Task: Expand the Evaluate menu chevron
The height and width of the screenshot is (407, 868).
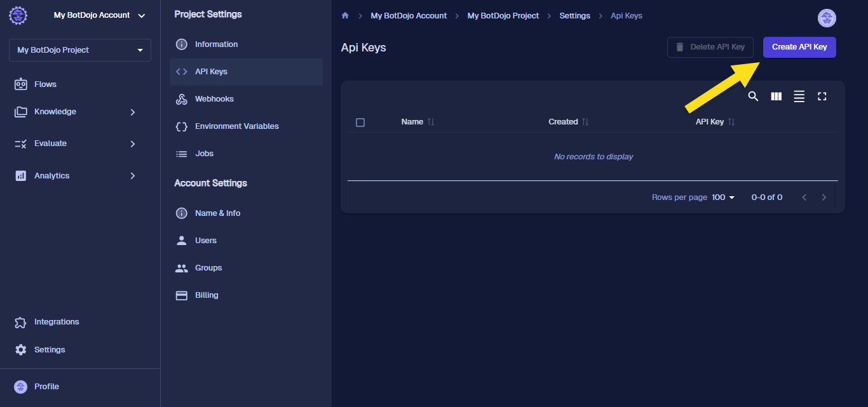Action: [133, 144]
